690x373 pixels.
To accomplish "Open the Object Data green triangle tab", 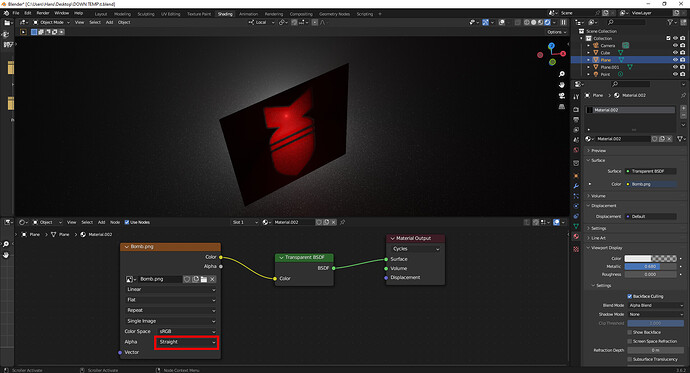I will [576, 226].
